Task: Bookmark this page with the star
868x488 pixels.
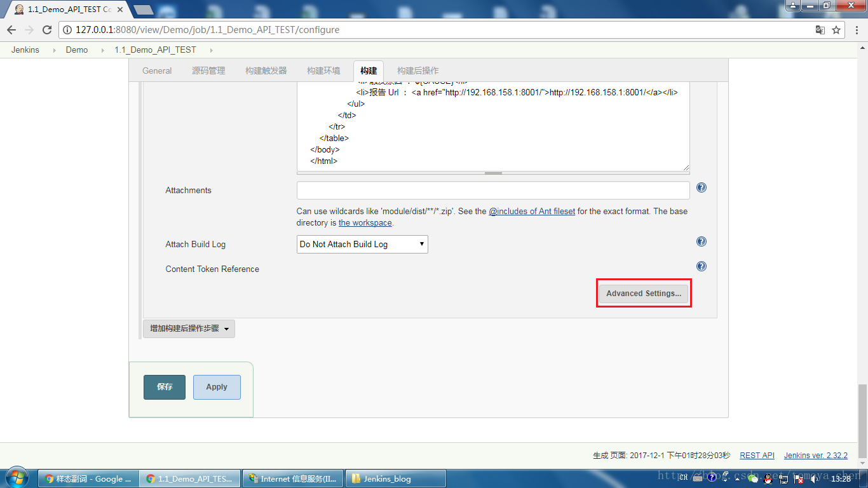Action: 836,30
